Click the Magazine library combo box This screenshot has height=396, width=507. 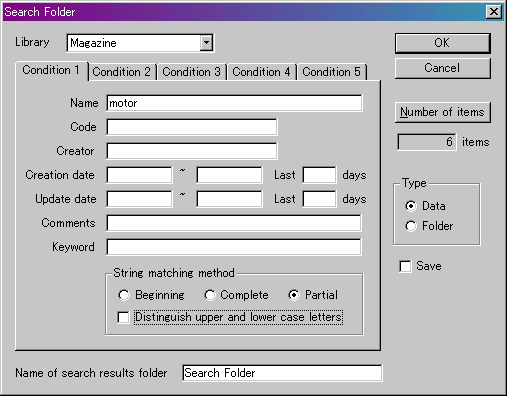click(140, 43)
